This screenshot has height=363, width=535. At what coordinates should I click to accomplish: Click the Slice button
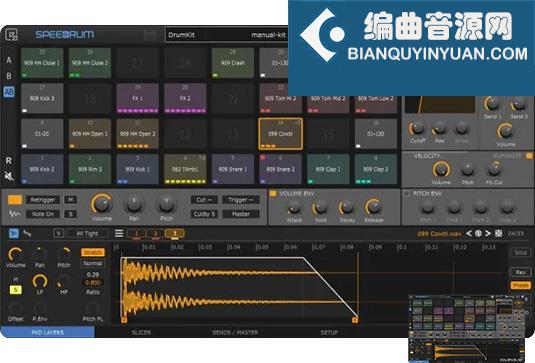520,253
